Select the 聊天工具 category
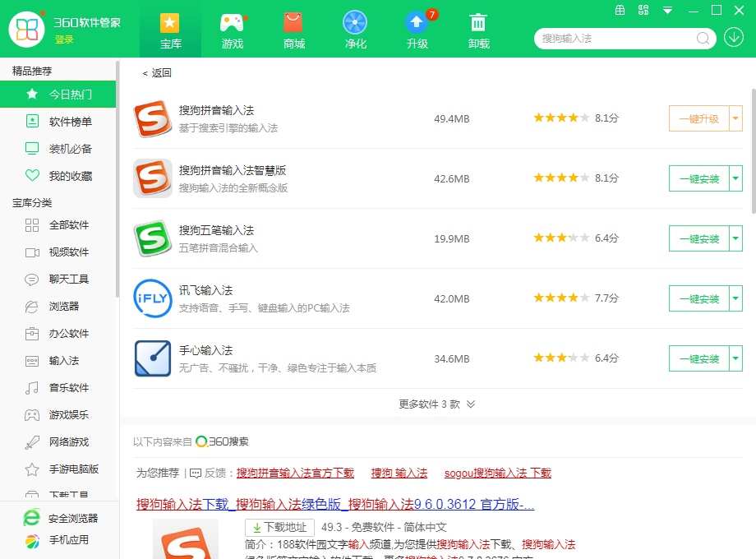The width and height of the screenshot is (756, 559). (58, 279)
